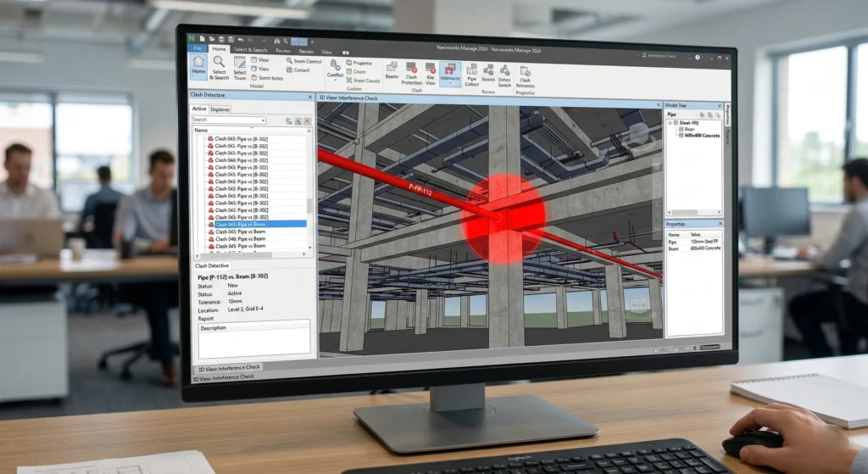Click the Select Town ribbon button

click(x=240, y=68)
